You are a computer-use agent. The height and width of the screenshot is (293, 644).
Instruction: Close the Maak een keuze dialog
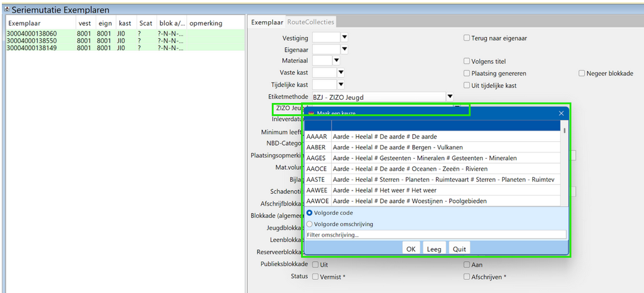tap(561, 113)
